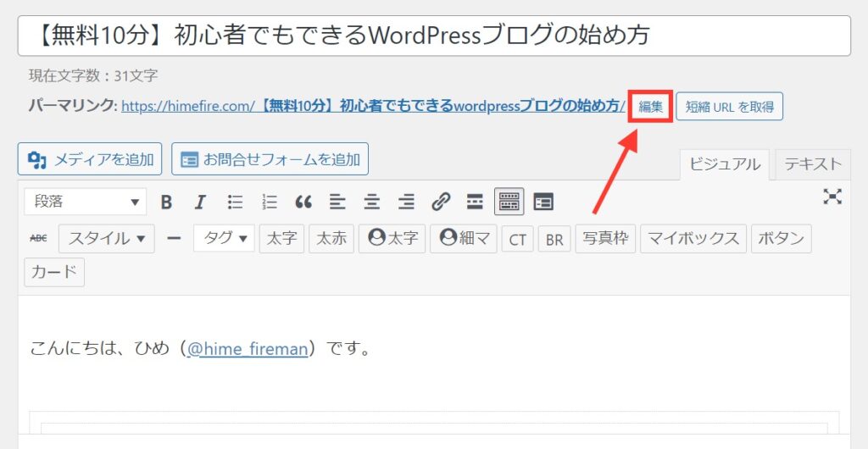
Task: Click メディアを追加 button
Action: click(90, 159)
